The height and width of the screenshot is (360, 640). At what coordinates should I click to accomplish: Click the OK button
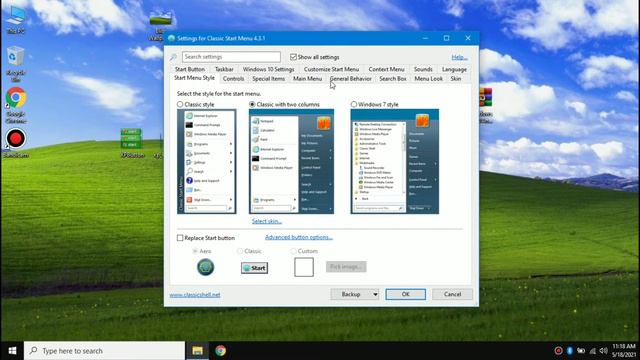pyautogui.click(x=405, y=294)
